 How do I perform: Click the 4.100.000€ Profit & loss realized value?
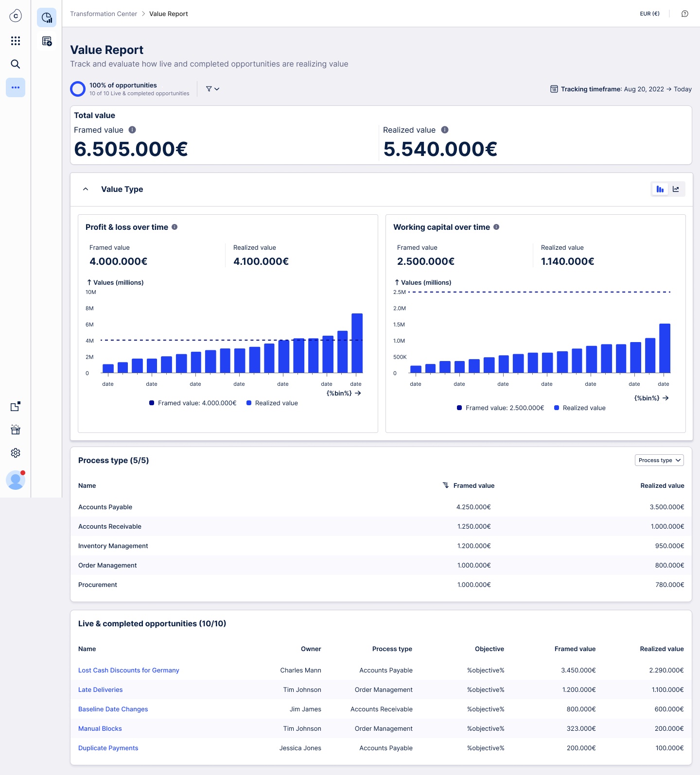(261, 261)
